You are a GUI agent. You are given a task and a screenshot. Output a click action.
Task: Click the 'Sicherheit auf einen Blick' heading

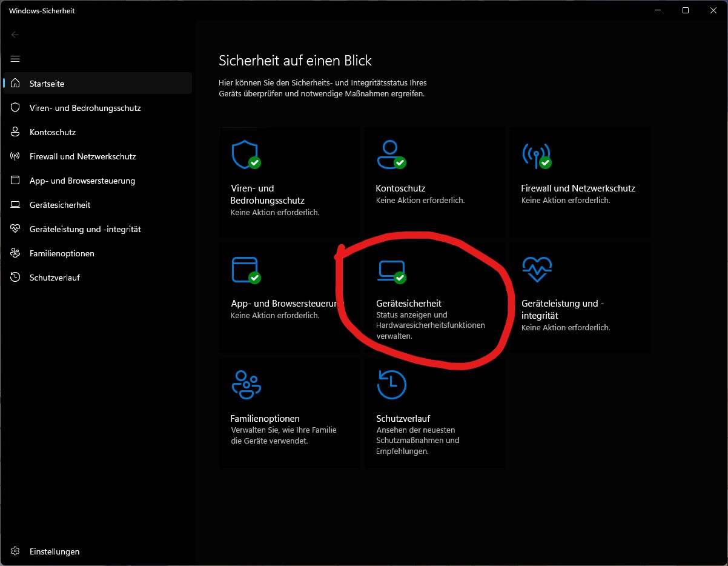coord(295,61)
